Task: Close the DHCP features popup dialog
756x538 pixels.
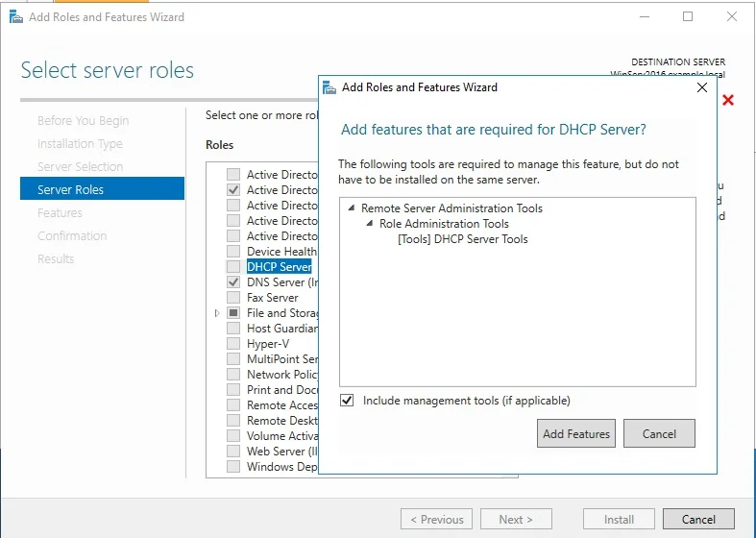Action: (x=702, y=87)
